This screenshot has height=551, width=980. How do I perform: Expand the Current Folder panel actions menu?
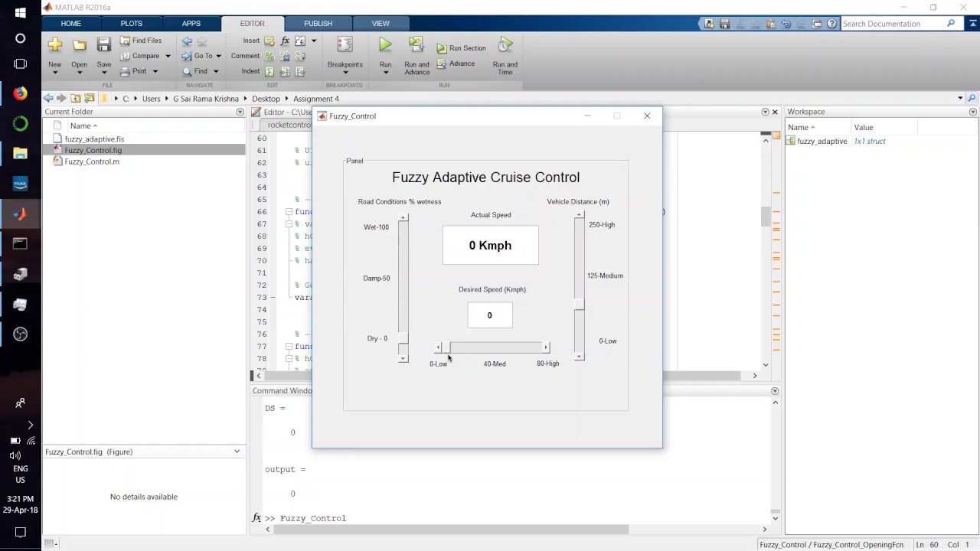pos(240,112)
